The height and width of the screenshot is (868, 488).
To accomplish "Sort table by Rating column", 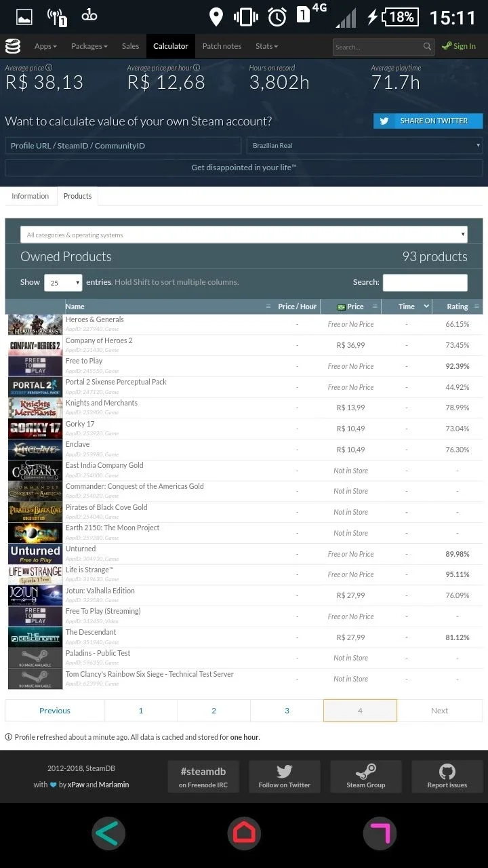I will pyautogui.click(x=457, y=307).
